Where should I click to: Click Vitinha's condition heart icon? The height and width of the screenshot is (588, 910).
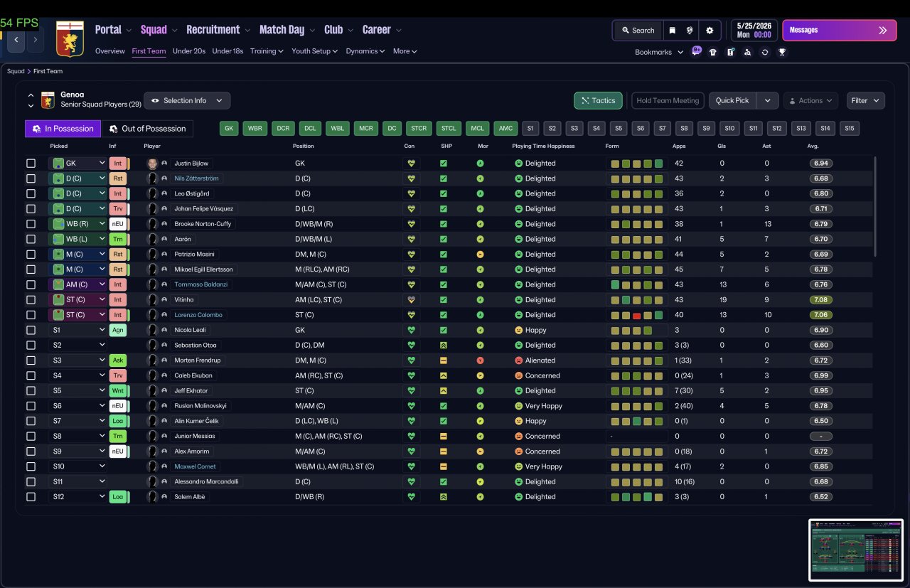tap(410, 300)
